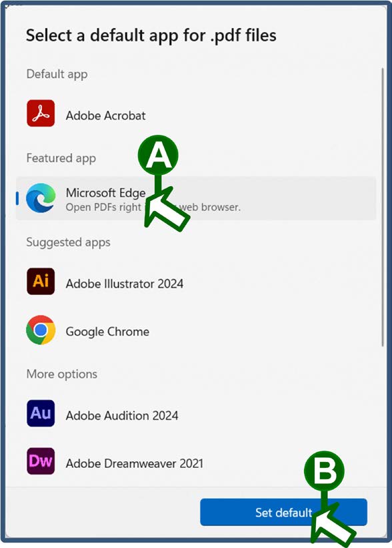Choose the Microsoft Edge browser icon
This screenshot has height=548, width=392.
(41, 198)
